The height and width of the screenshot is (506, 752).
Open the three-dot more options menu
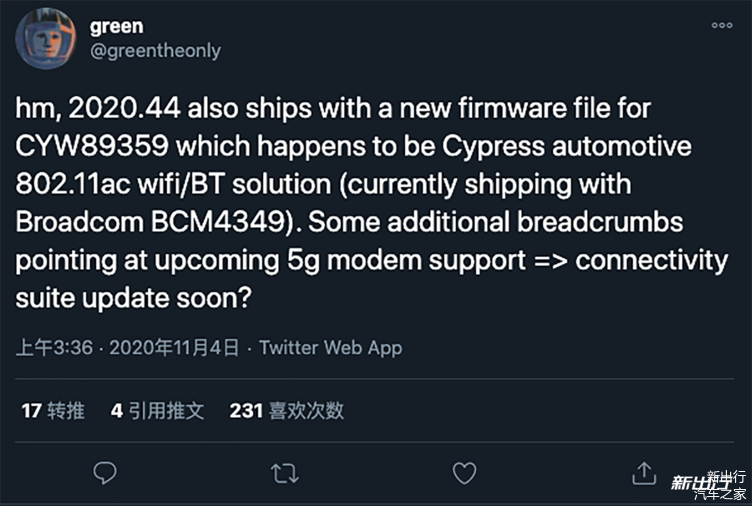click(x=721, y=26)
